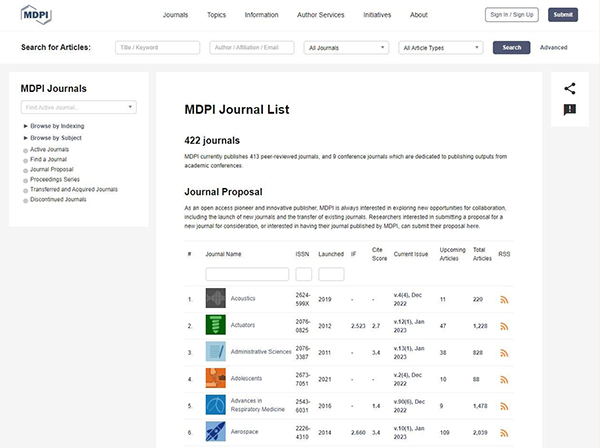Open Aerospace current issue v.10(1), Jan 2023
The width and height of the screenshot is (600, 448).
409,432
